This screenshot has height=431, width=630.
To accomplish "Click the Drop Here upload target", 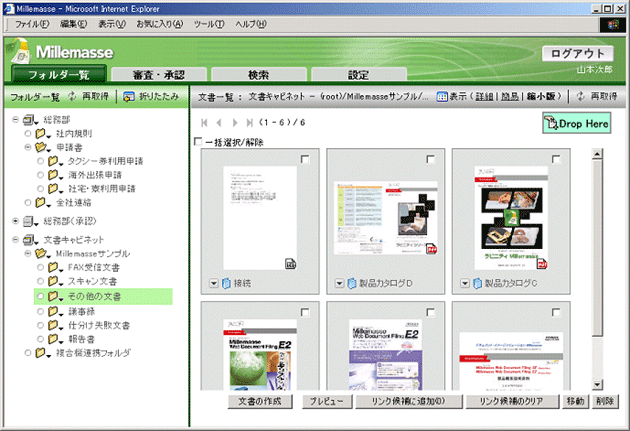I will pos(574,122).
